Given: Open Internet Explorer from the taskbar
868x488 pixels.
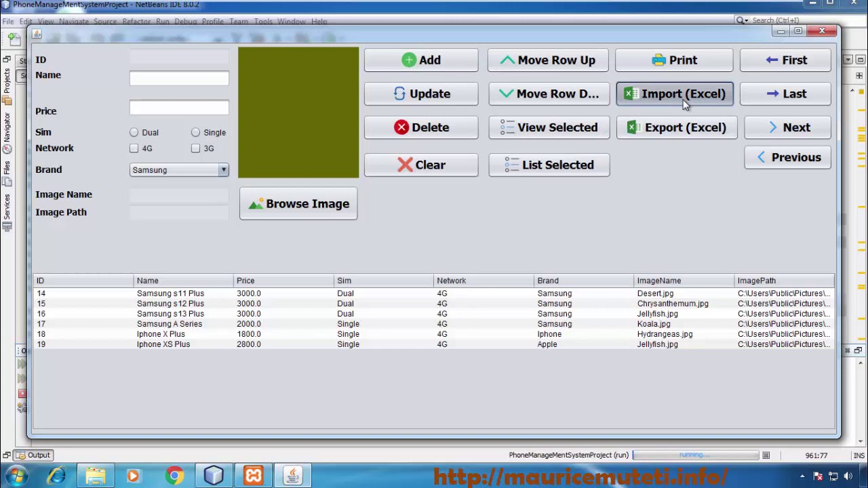Looking at the screenshot, I should tap(57, 476).
